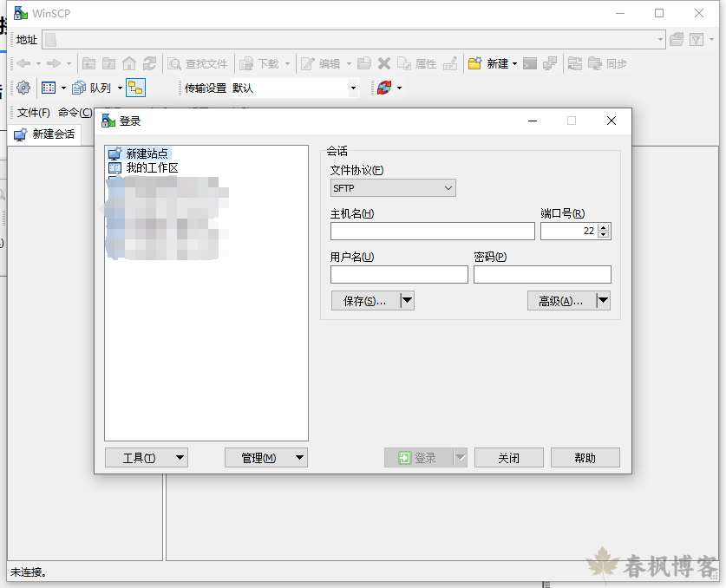The image size is (726, 588).
Task: Click the Forward navigation arrow icon
Action: 54,63
